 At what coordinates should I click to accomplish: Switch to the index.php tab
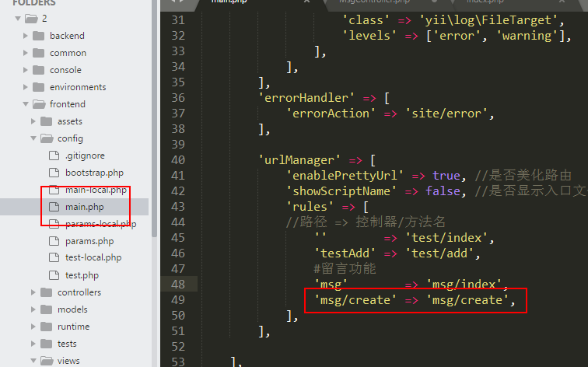click(x=485, y=2)
